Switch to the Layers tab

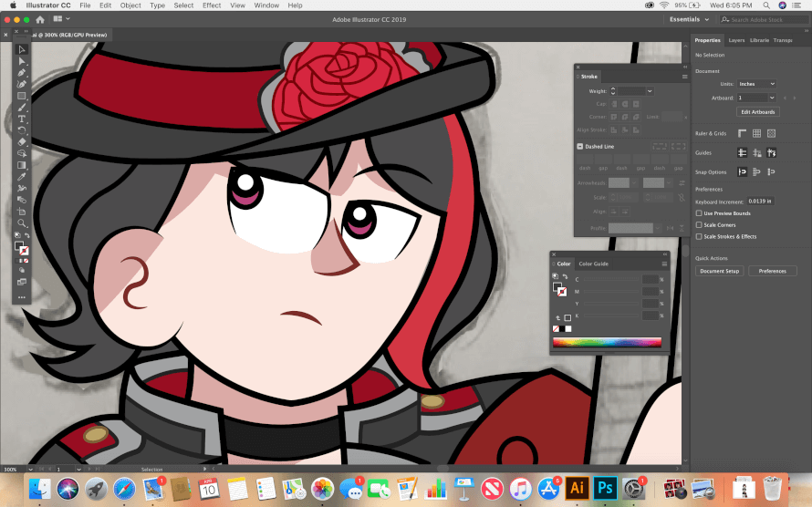(736, 40)
